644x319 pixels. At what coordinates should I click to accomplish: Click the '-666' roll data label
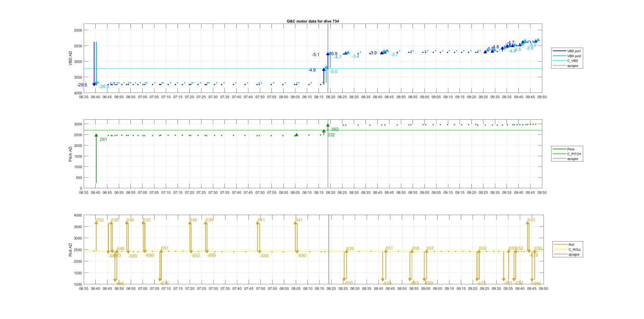pyautogui.click(x=536, y=284)
